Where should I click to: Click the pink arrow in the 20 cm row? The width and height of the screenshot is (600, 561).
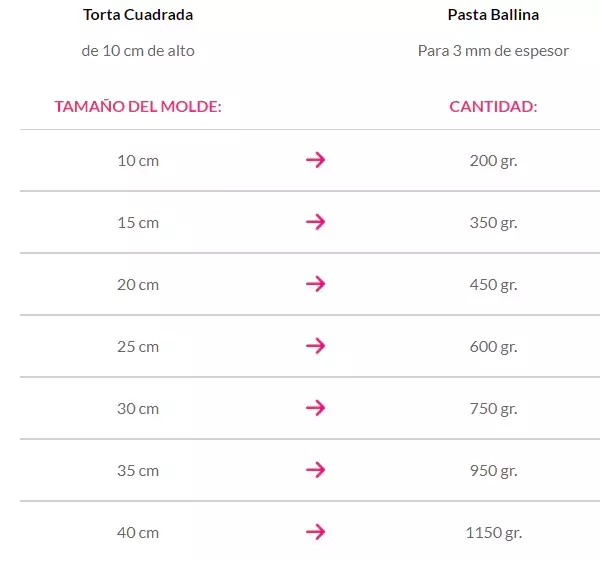pyautogui.click(x=315, y=284)
